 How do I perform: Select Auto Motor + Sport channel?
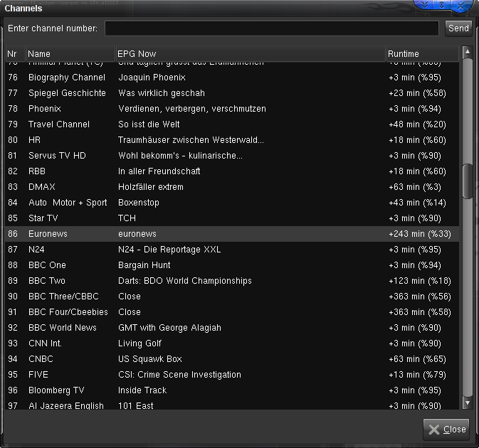[x=232, y=203]
